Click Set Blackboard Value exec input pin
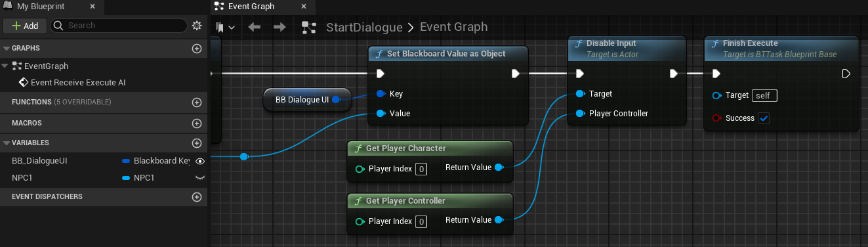The image size is (868, 247). [381, 74]
